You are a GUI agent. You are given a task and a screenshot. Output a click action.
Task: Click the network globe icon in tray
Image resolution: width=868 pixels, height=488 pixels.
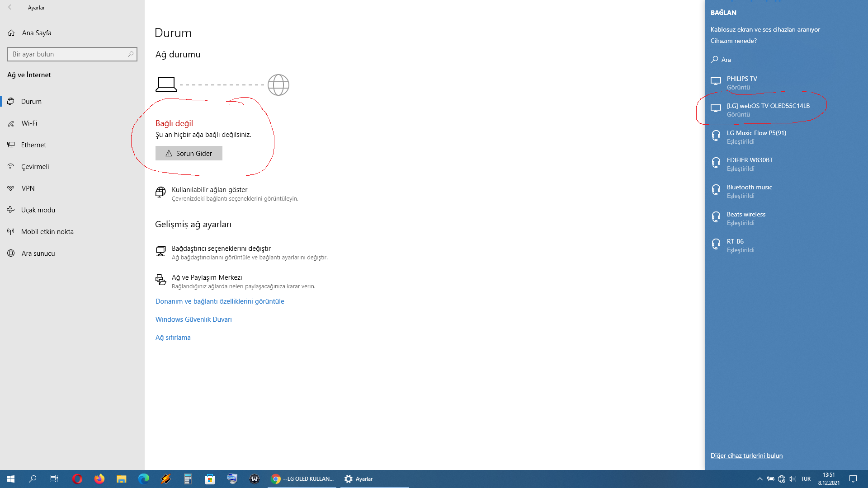pyautogui.click(x=782, y=479)
